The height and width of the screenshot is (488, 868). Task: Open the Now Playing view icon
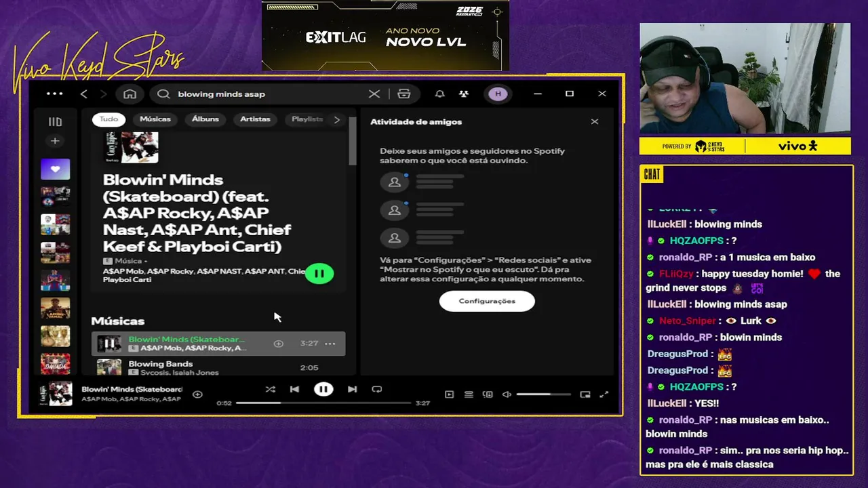449,394
